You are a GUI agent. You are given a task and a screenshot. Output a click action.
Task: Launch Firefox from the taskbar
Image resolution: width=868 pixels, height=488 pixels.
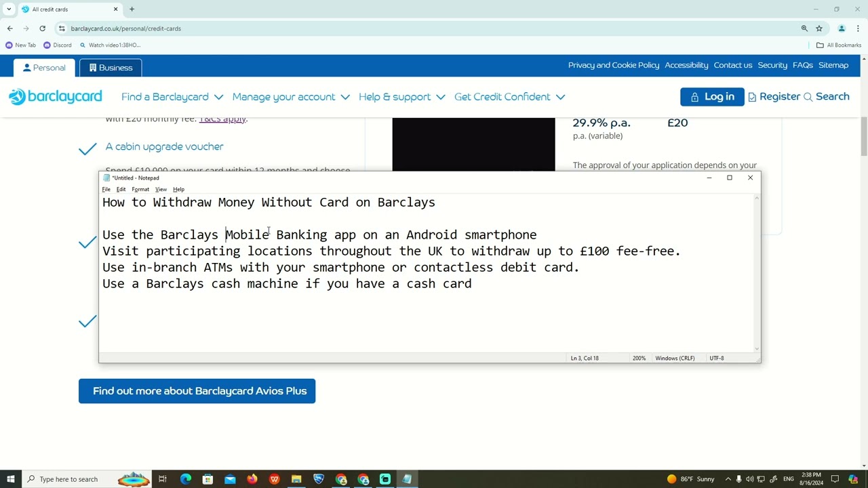pos(252,479)
